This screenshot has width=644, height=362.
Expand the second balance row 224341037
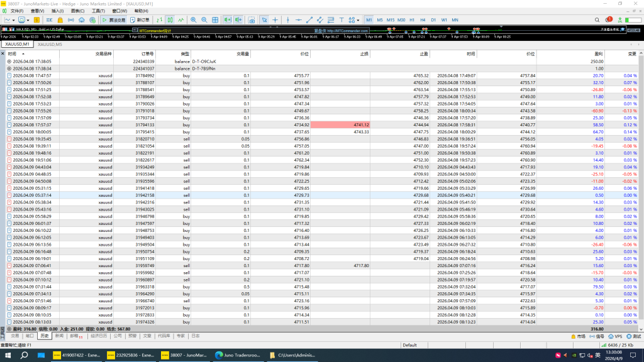[9, 69]
